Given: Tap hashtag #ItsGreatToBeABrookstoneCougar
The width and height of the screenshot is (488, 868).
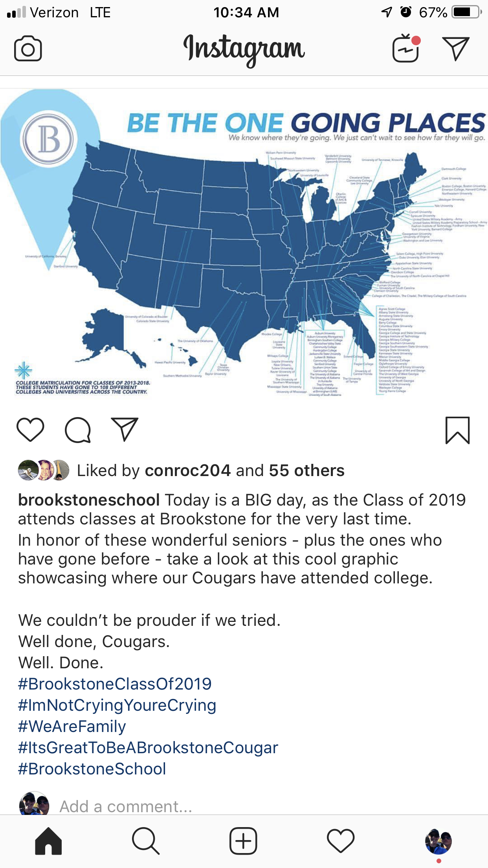Looking at the screenshot, I should pos(148,748).
